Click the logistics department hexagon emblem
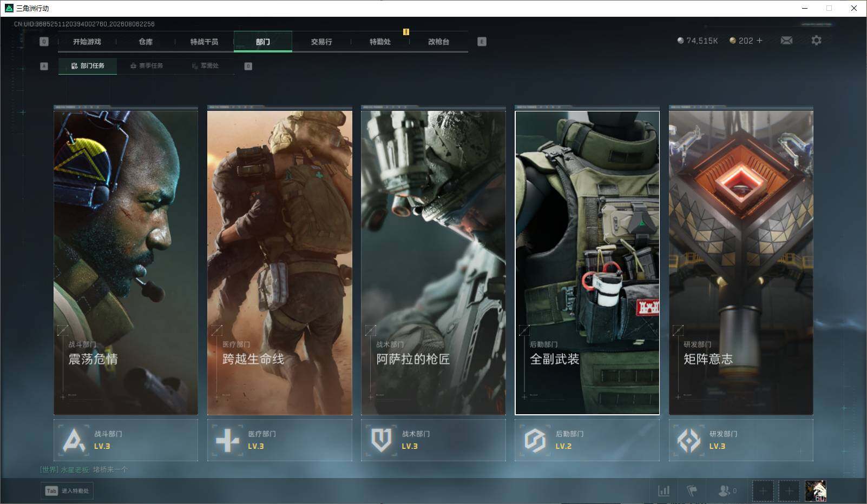This screenshot has height=504, width=867. 535,440
